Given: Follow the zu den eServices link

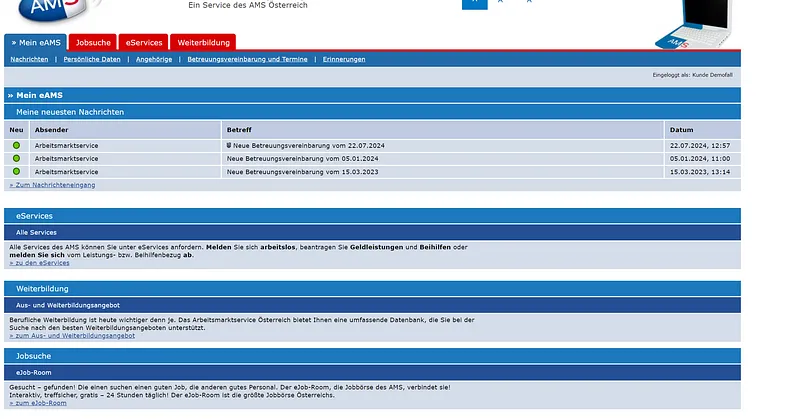Looking at the screenshot, I should (39, 263).
